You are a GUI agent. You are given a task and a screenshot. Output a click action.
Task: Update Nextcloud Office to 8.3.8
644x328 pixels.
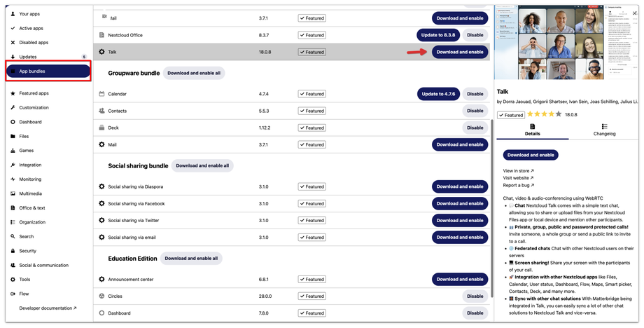(x=437, y=35)
